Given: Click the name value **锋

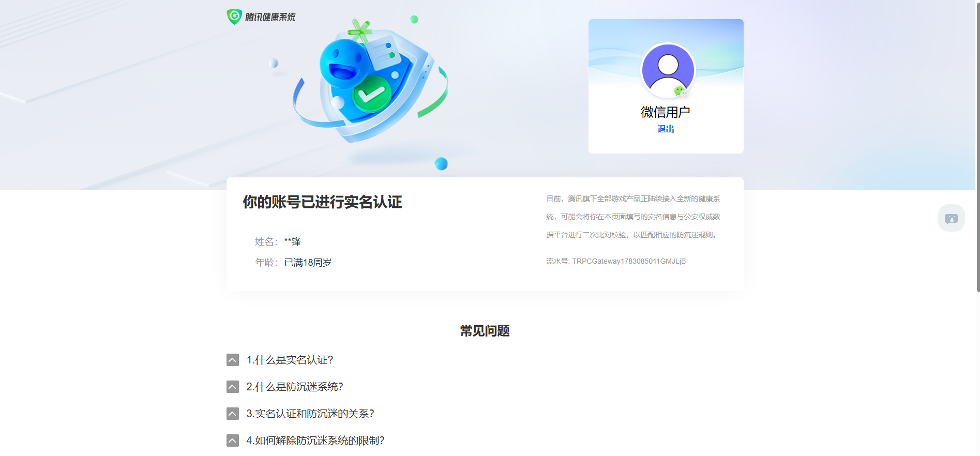Looking at the screenshot, I should (293, 241).
